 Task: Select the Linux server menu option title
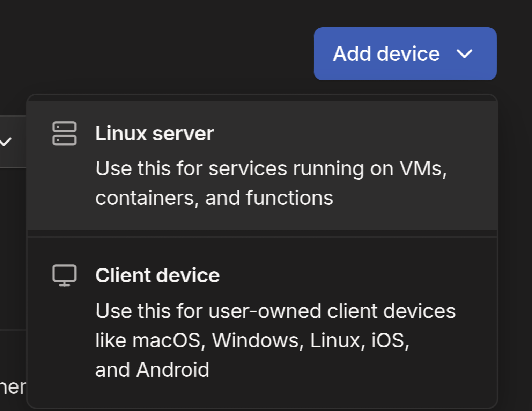(x=154, y=134)
